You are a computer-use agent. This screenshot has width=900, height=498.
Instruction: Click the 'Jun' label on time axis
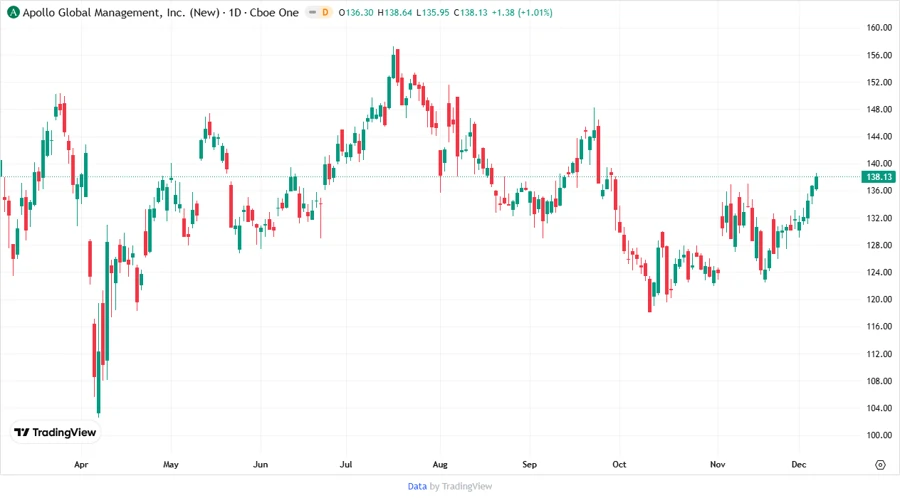pos(260,464)
